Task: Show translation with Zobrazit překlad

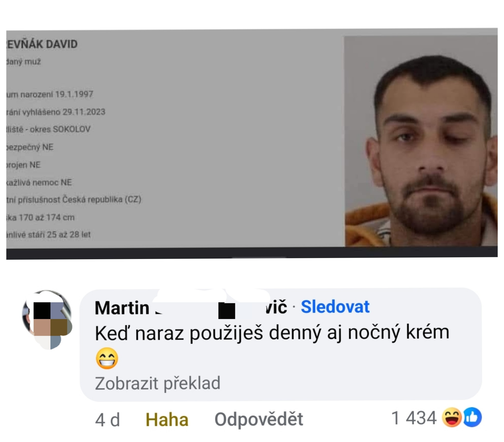Action: (x=157, y=383)
